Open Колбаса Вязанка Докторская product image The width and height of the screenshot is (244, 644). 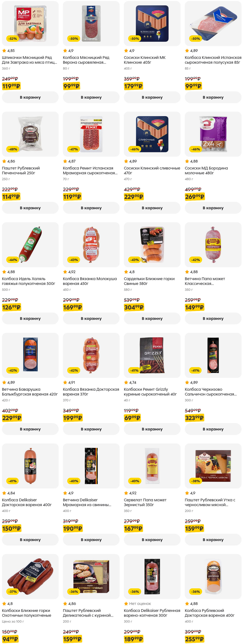tap(91, 355)
